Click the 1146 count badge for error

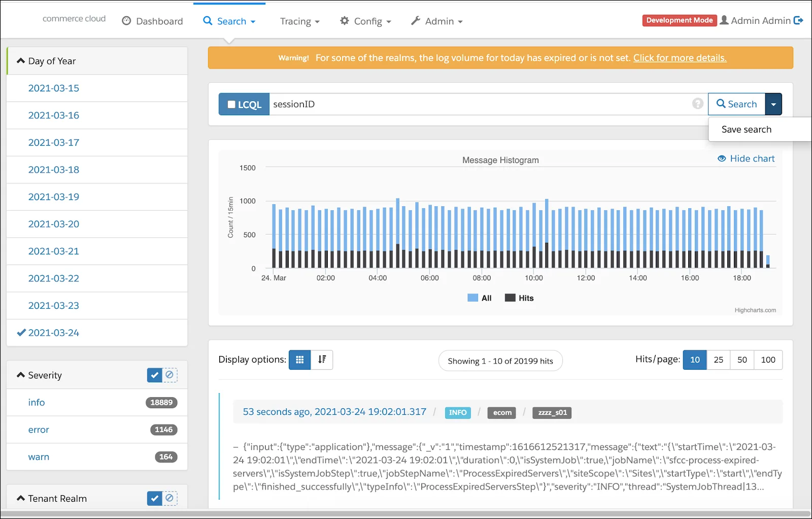[x=163, y=430]
